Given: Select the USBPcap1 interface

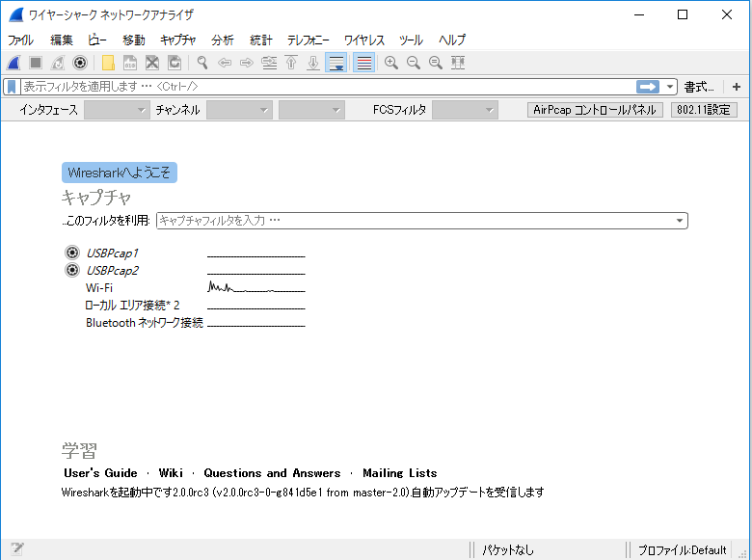Looking at the screenshot, I should click(x=112, y=253).
